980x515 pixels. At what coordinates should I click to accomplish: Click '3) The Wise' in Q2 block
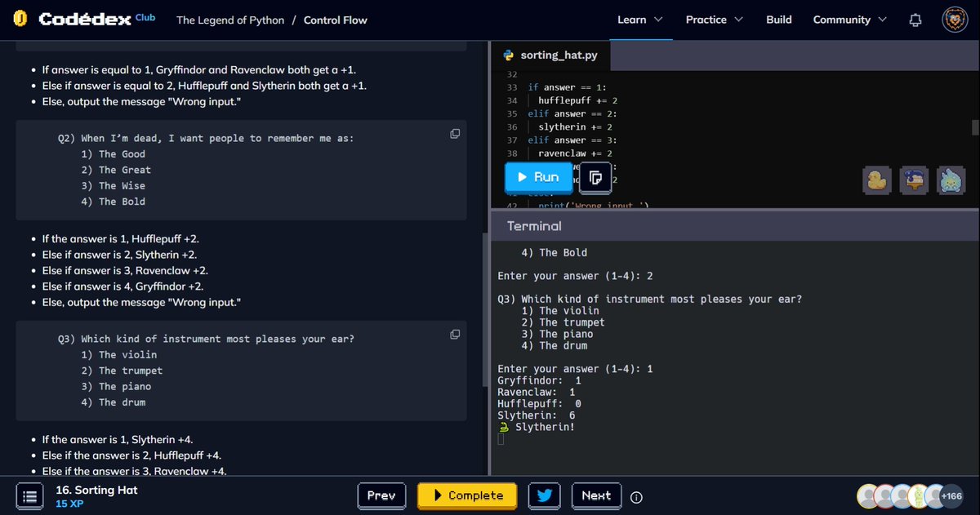114,185
